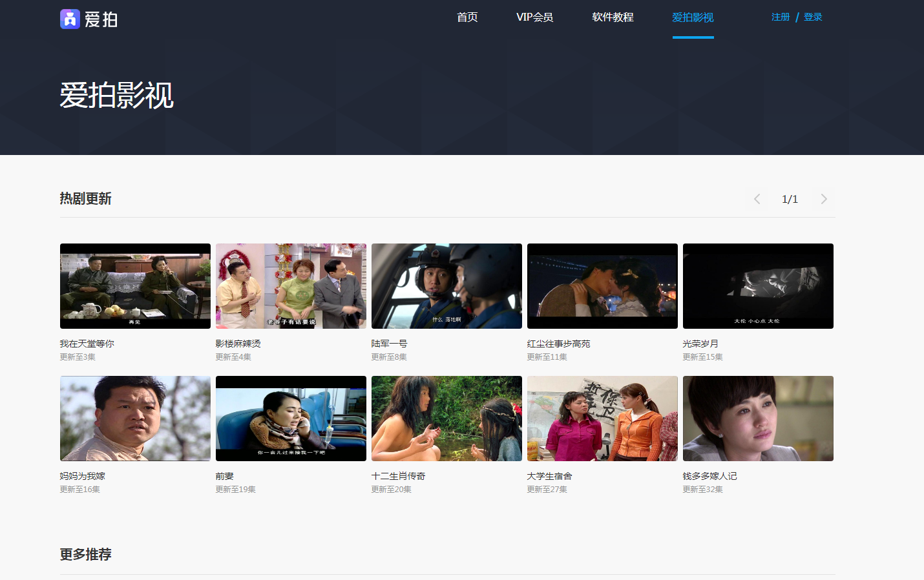Open the 大学生宿舍 thumbnail

pyautogui.click(x=602, y=419)
